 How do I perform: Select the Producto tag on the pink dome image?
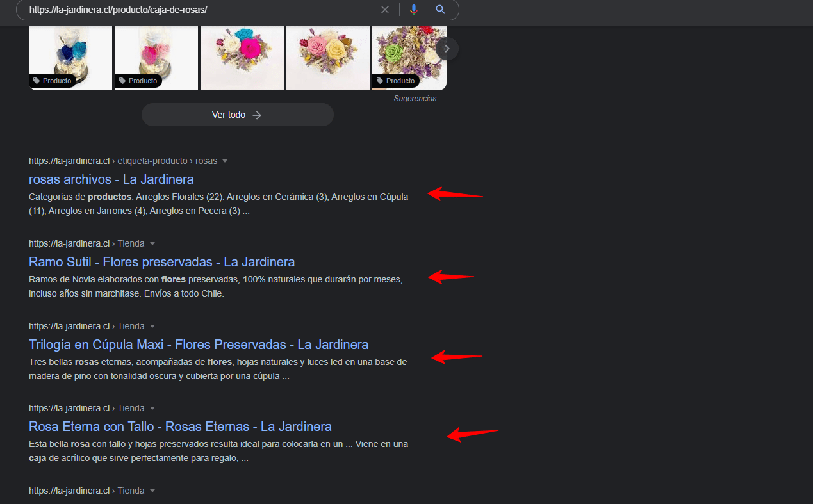click(x=138, y=81)
